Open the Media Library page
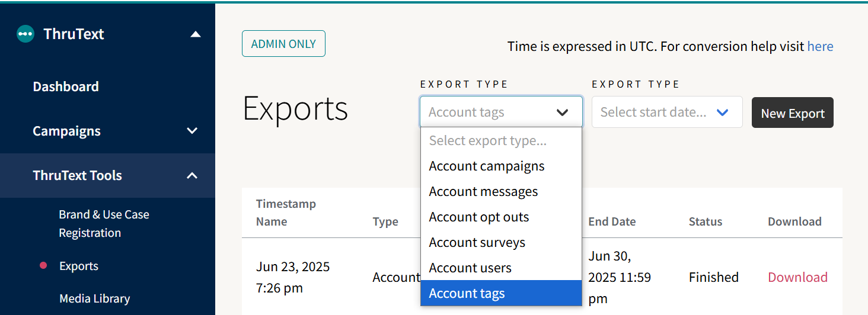This screenshot has height=315, width=868. click(x=94, y=298)
